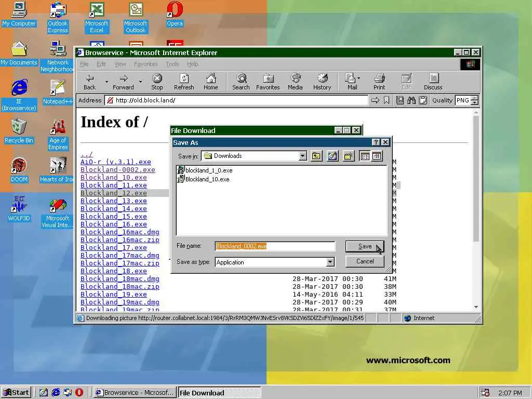Screen dimensions: 532x399
Task: Open the My Computer desktop icon
Action: (19, 14)
